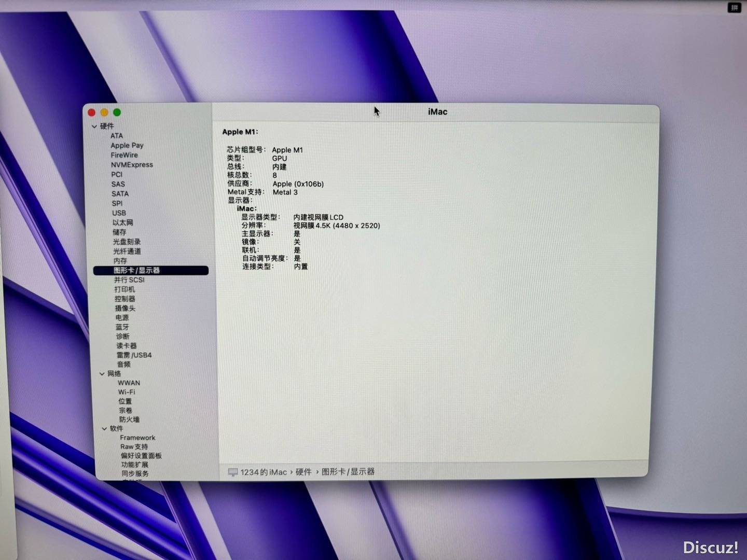Maximize the window with green button
747x560 pixels.
[117, 113]
